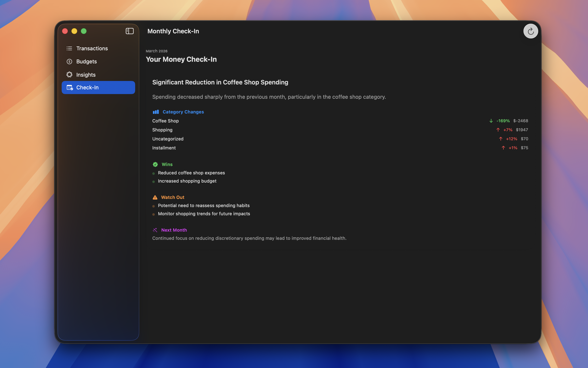Click the $75 amount
The height and width of the screenshot is (368, 588).
click(x=524, y=148)
